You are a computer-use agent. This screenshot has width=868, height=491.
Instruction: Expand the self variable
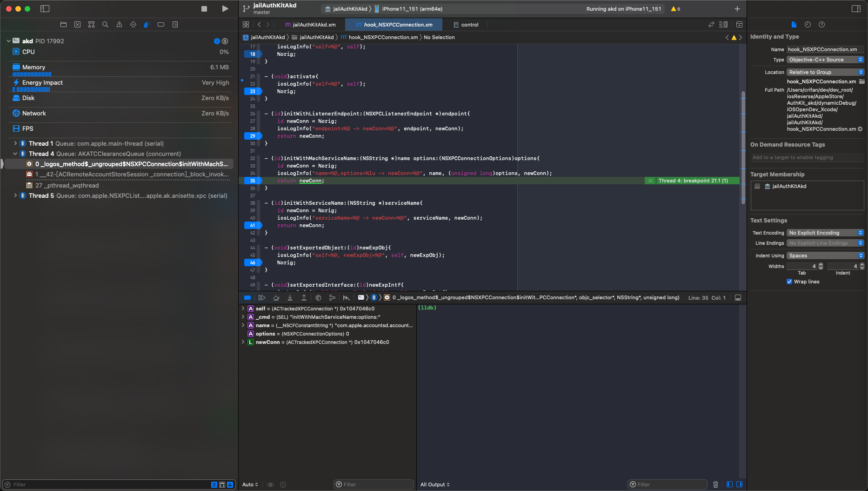[243, 309]
